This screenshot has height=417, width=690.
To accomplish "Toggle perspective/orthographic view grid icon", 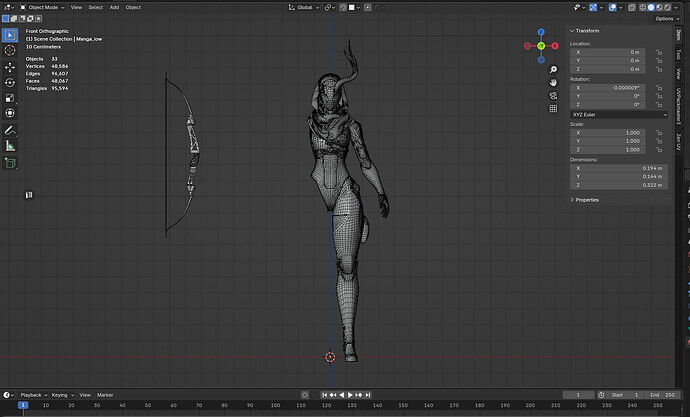I will (x=553, y=108).
